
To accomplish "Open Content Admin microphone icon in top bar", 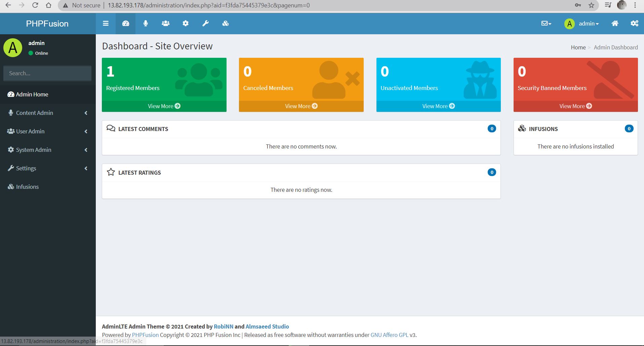I will point(146,24).
